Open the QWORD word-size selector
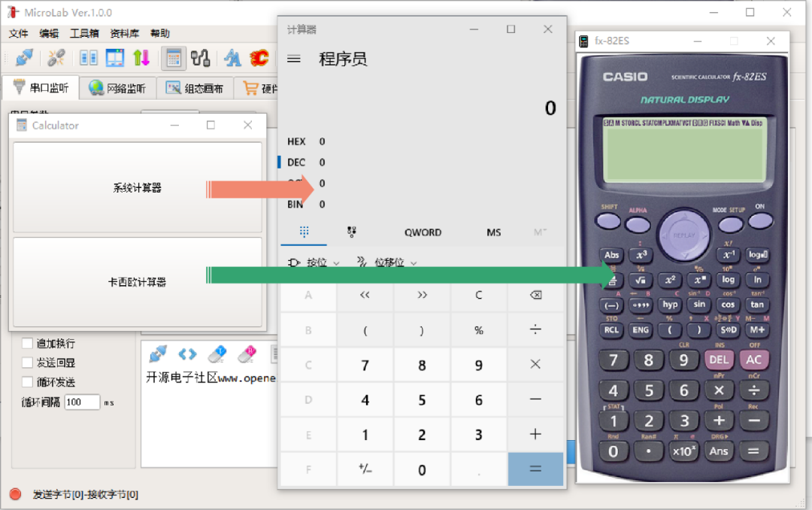 [423, 232]
